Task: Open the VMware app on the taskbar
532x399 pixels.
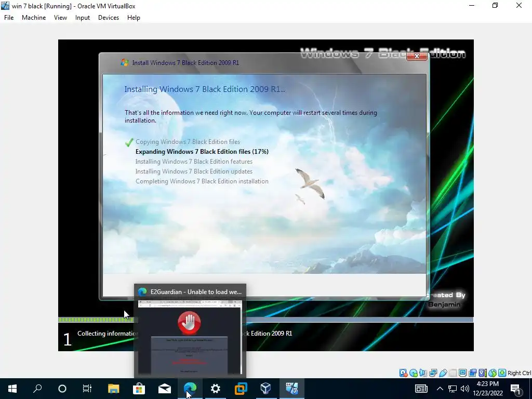Action: tap(241, 389)
